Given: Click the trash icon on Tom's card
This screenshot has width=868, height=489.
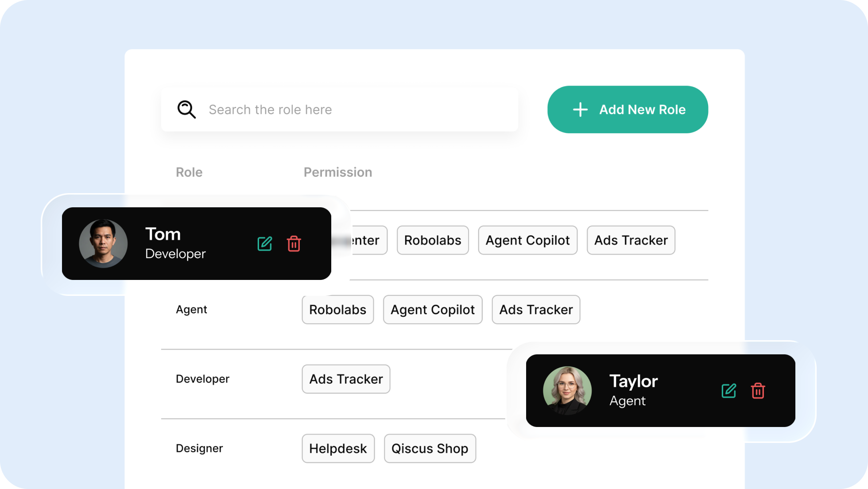Looking at the screenshot, I should point(294,244).
